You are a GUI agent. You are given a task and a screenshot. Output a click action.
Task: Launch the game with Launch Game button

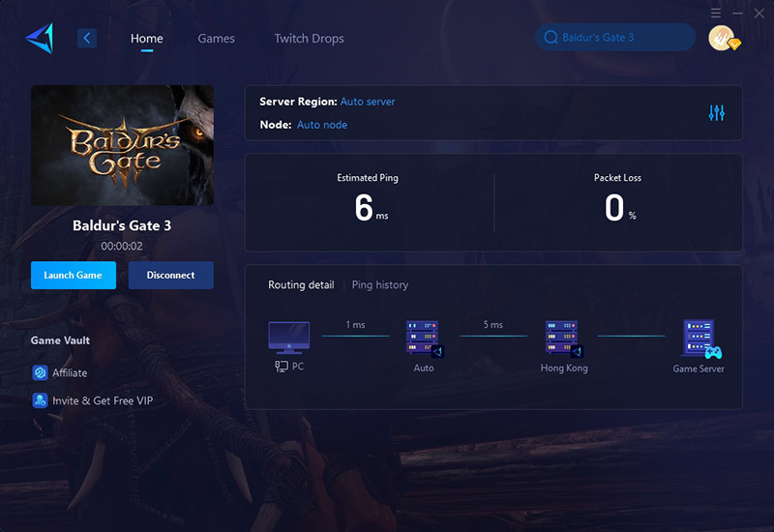pyautogui.click(x=74, y=275)
